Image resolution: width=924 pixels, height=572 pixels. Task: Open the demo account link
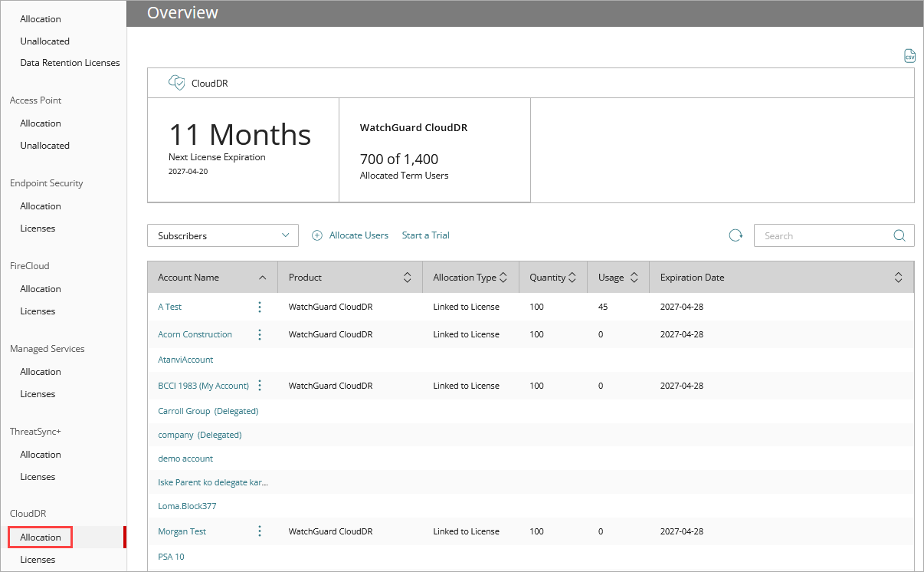pos(185,459)
